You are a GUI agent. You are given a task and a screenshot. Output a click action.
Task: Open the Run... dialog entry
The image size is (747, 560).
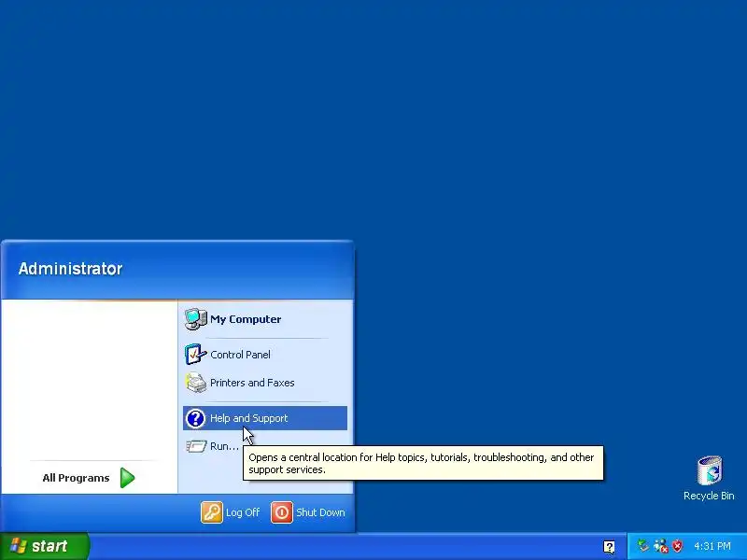click(x=213, y=446)
